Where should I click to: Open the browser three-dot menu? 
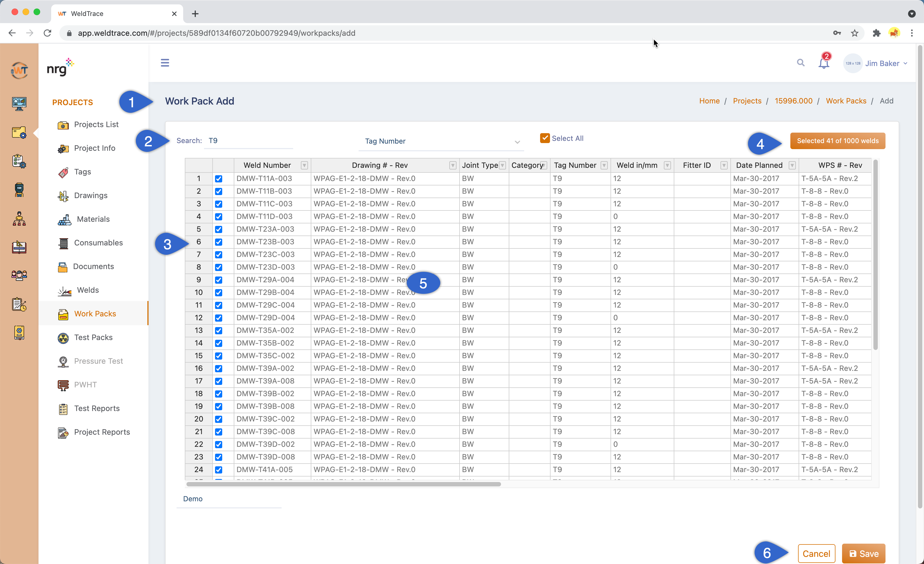[912, 33]
